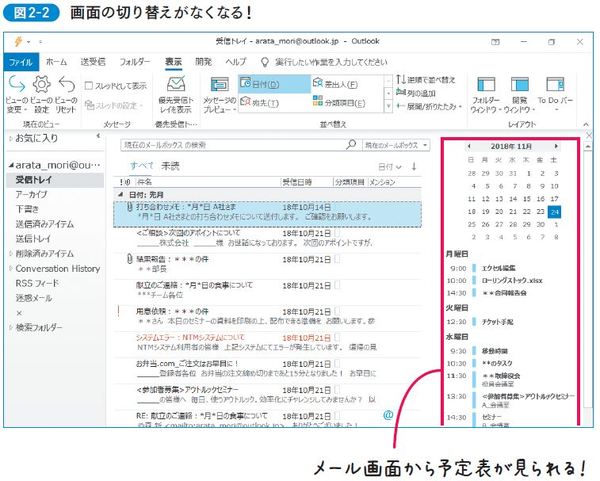
Task: Expand the Conversation History folder
Action: click(11, 268)
